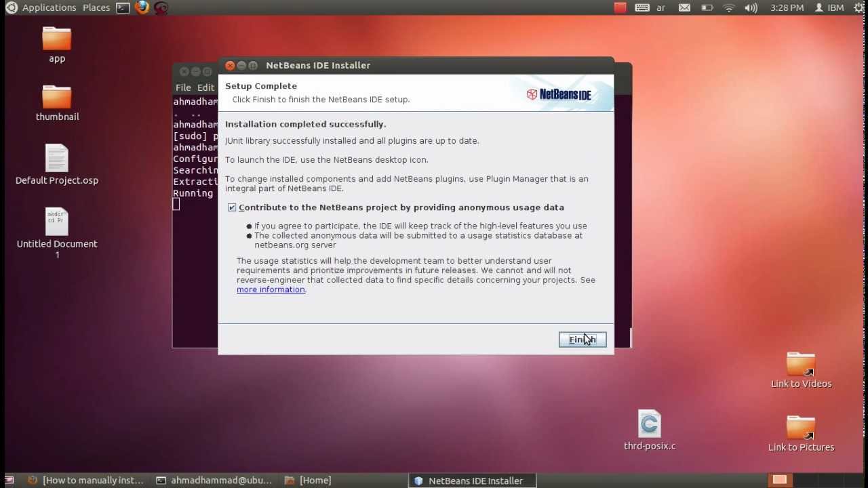Click the red-black app icon beside Firefox
Viewport: 868px width, 488px height.
tap(161, 8)
